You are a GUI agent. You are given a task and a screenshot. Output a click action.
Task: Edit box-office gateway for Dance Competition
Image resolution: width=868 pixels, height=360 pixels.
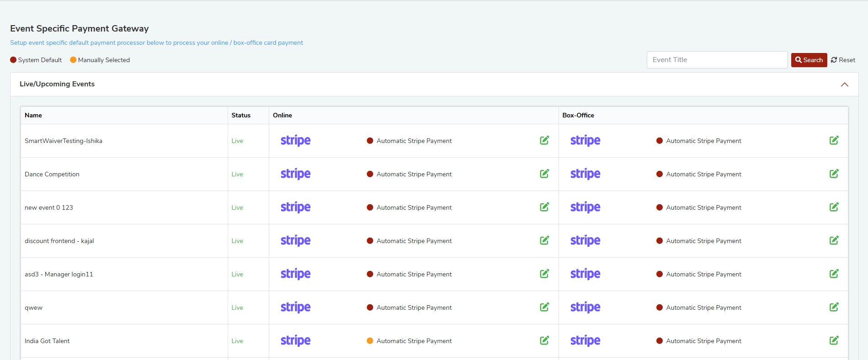[834, 174]
